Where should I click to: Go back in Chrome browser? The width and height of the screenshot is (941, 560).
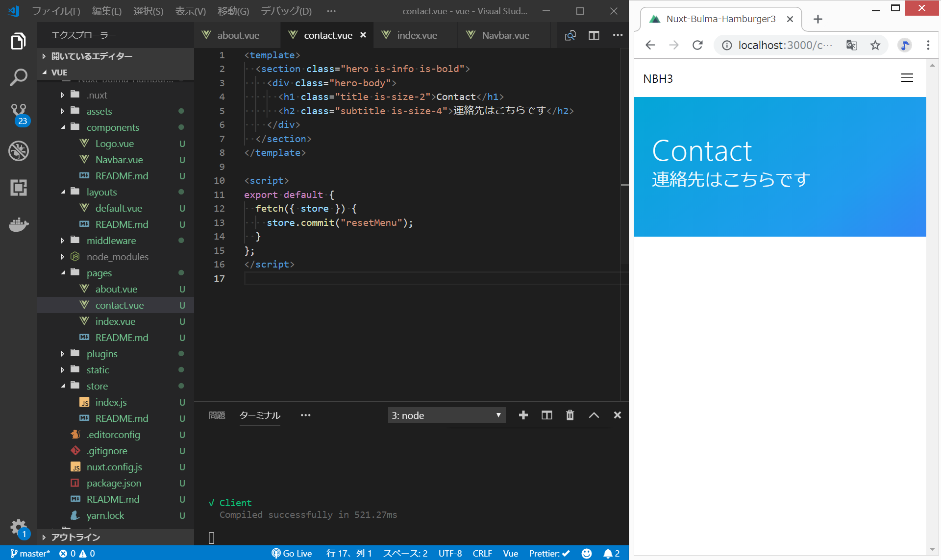650,45
